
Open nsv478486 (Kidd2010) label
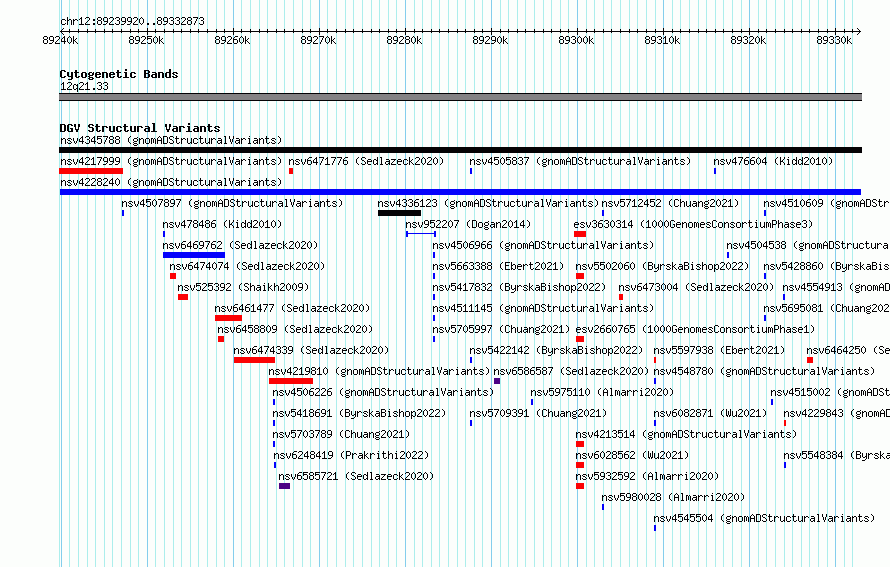point(222,224)
